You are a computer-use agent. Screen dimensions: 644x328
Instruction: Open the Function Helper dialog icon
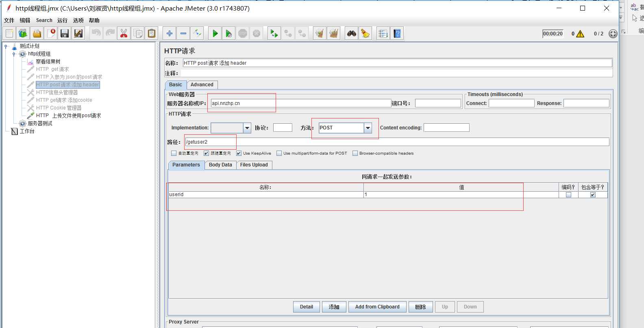pos(383,33)
